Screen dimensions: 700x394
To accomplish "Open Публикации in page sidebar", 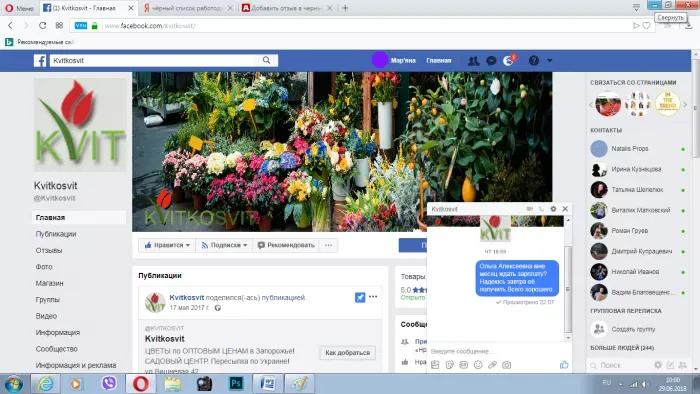I will [x=56, y=234].
